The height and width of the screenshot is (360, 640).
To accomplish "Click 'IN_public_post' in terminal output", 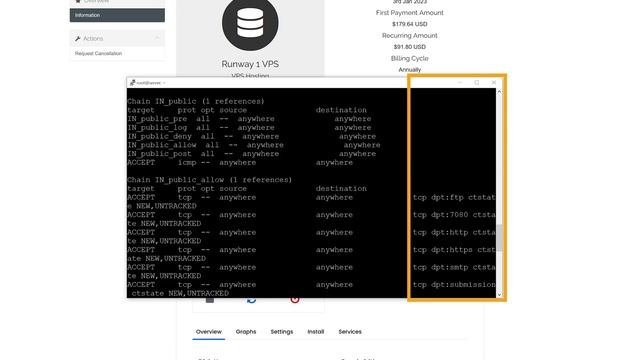I will 160,154.
